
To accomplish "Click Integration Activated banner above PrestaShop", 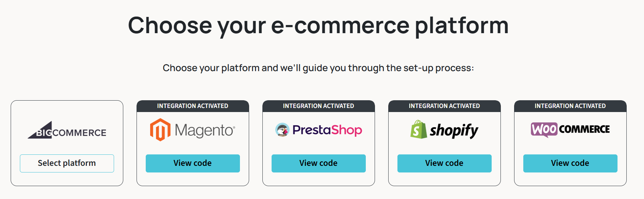I will (318, 106).
